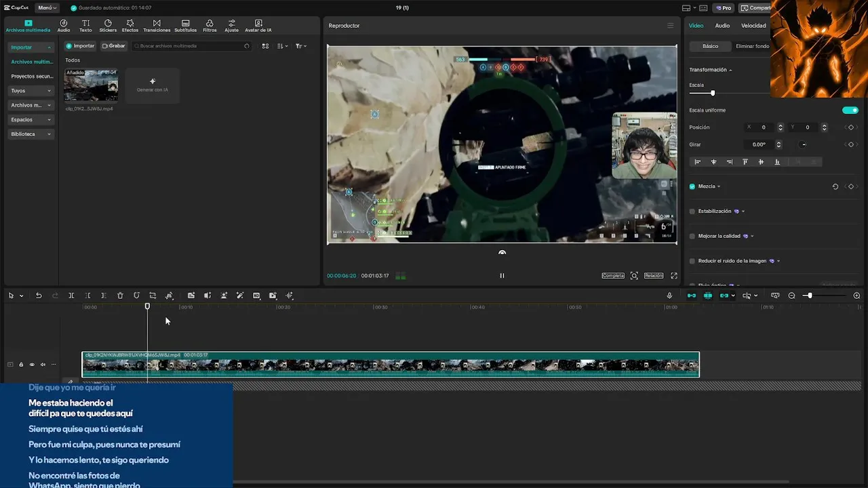Align clip to vertical center icon

click(x=761, y=162)
